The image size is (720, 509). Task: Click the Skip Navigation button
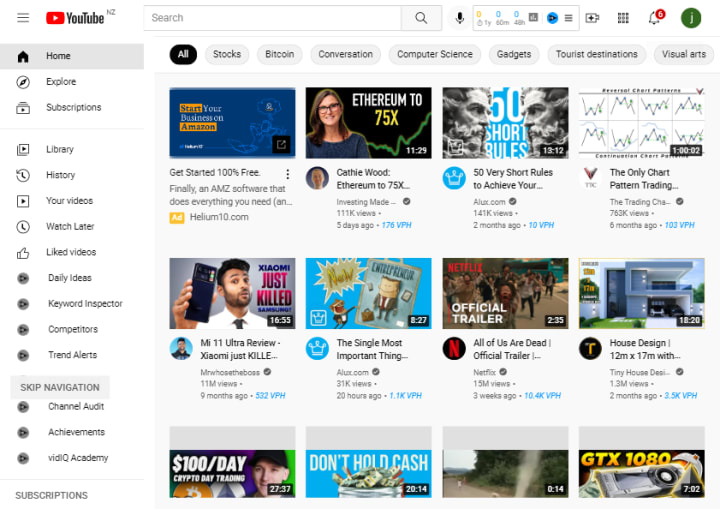(x=60, y=387)
